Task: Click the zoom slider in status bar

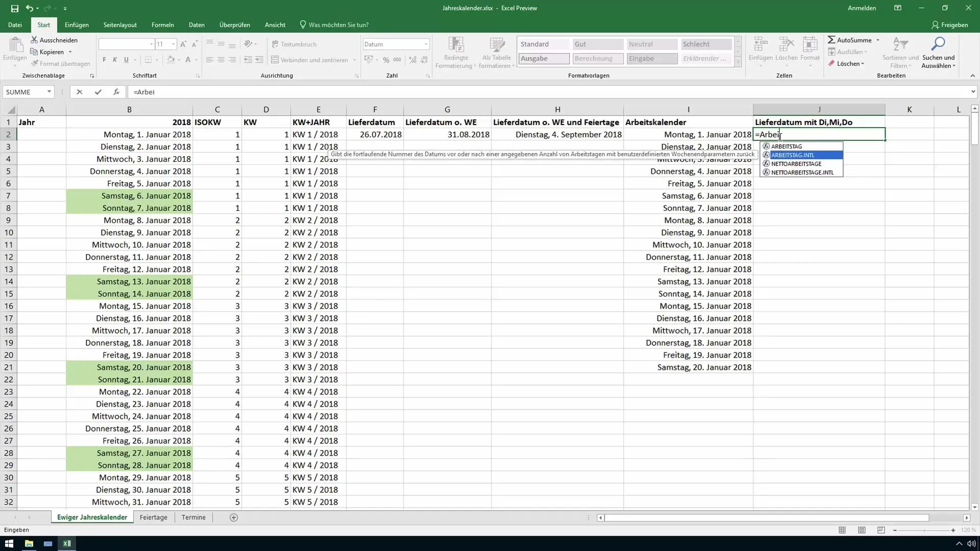Action: (x=924, y=530)
